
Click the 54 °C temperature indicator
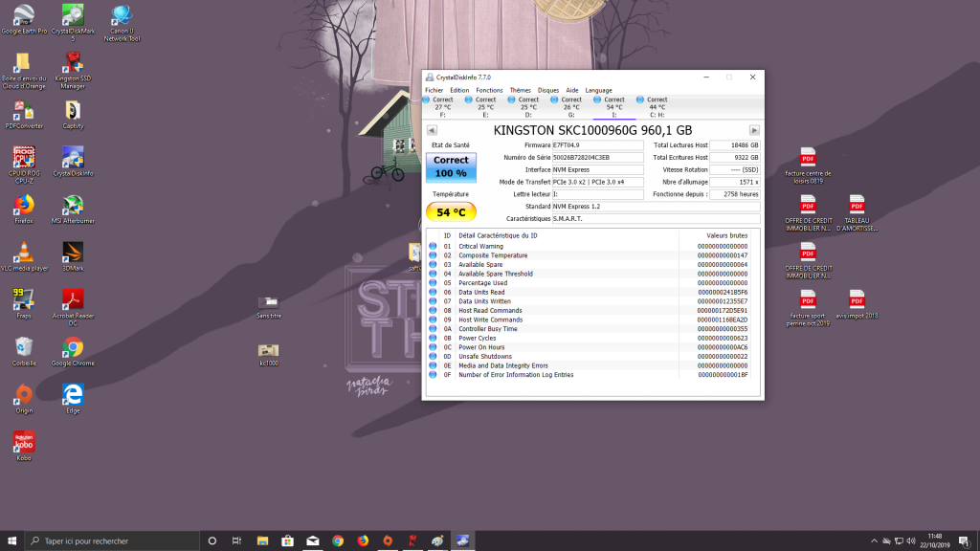[451, 212]
